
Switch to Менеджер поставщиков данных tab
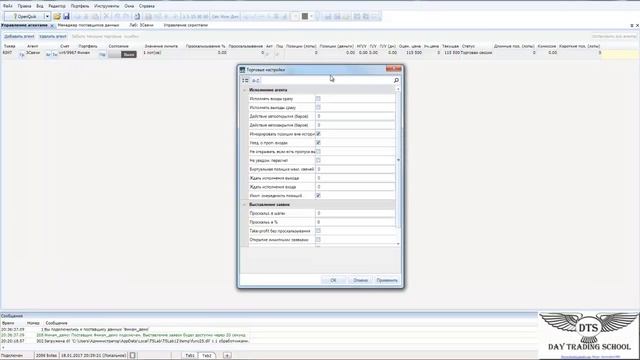88,25
